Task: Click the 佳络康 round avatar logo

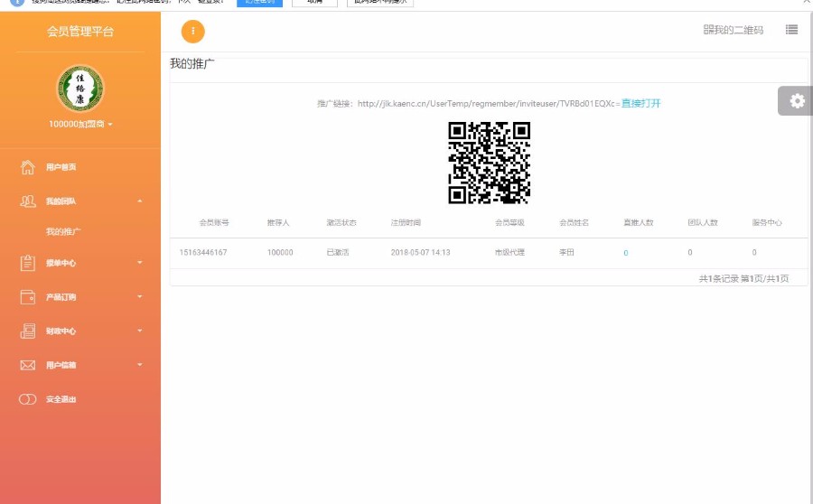Action: (80, 89)
